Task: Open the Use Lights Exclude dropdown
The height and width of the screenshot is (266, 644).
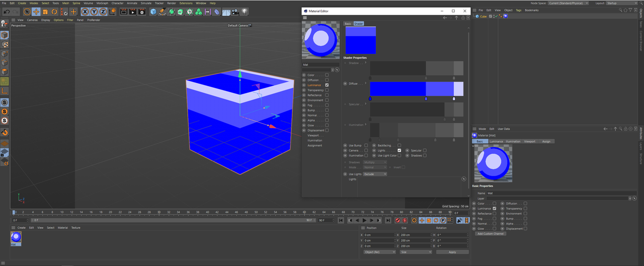Action: [375, 174]
